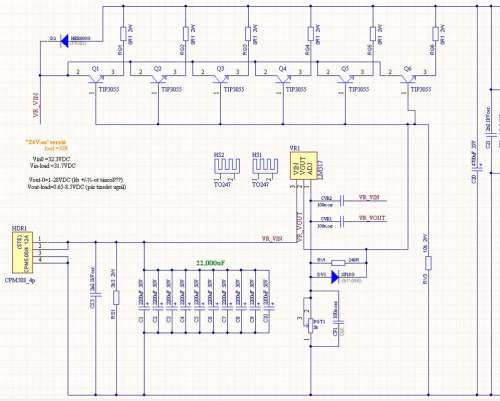The height and width of the screenshot is (401, 500).
Task: Select the CP1 capacitor beside POT1
Action: point(339,322)
